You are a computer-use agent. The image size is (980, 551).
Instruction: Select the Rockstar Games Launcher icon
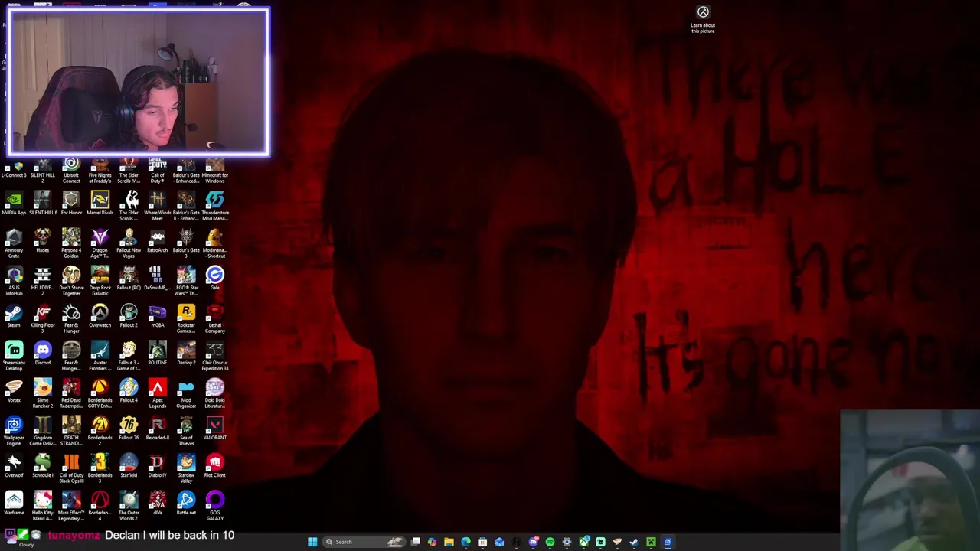point(186,318)
